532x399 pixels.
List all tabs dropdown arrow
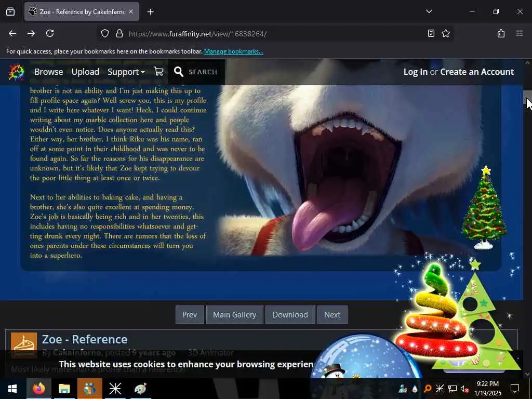coord(429,11)
